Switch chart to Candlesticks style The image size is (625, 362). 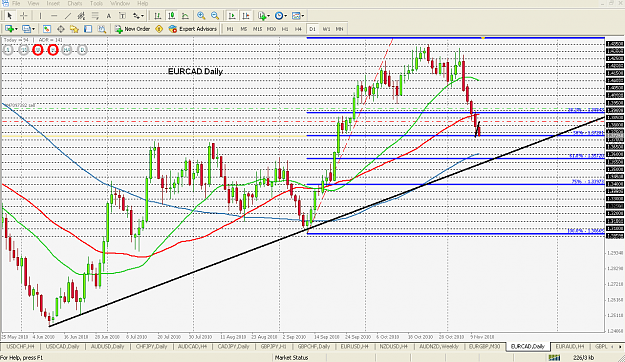pyautogui.click(x=171, y=16)
